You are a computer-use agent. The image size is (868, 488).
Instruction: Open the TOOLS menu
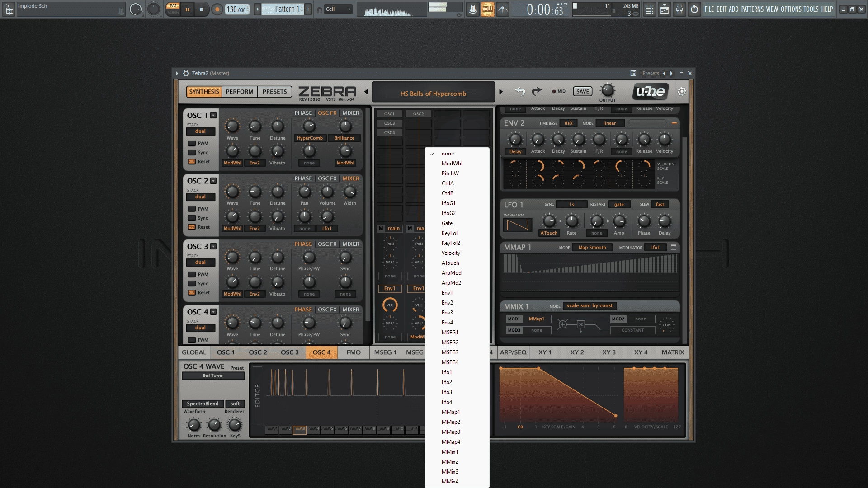[x=811, y=9]
